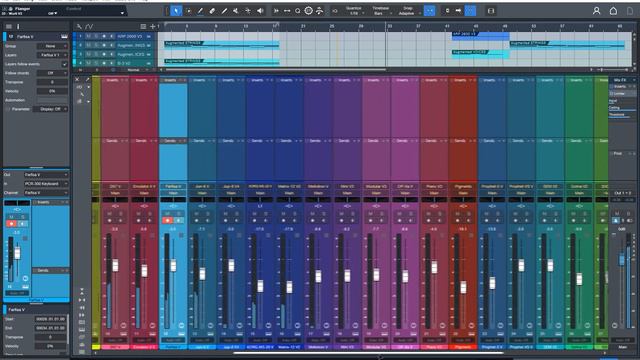This screenshot has height=360, width=640.
Task: Mute the ARP 2600 V3 track
Action: (x=89, y=36)
